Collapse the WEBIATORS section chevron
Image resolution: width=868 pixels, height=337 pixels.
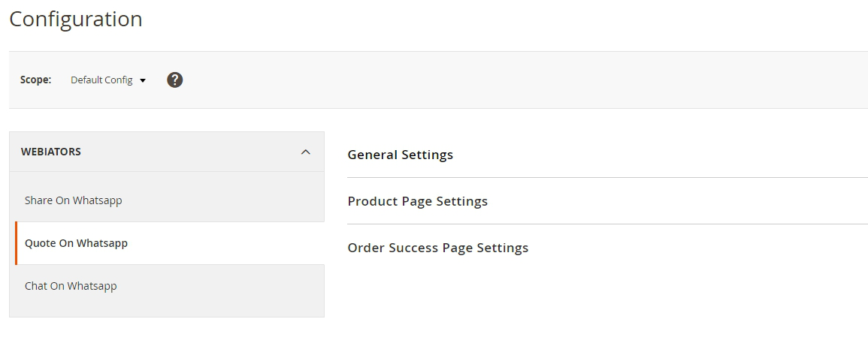point(305,152)
